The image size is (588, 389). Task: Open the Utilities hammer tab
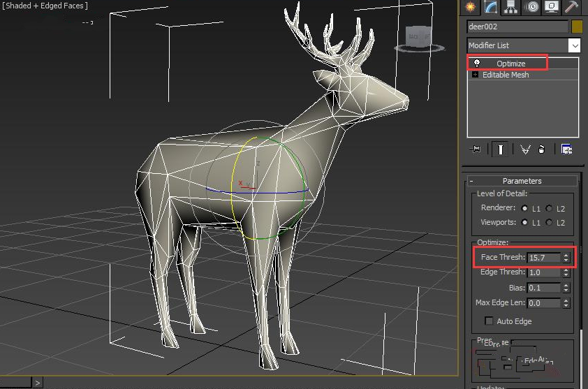pos(571,7)
